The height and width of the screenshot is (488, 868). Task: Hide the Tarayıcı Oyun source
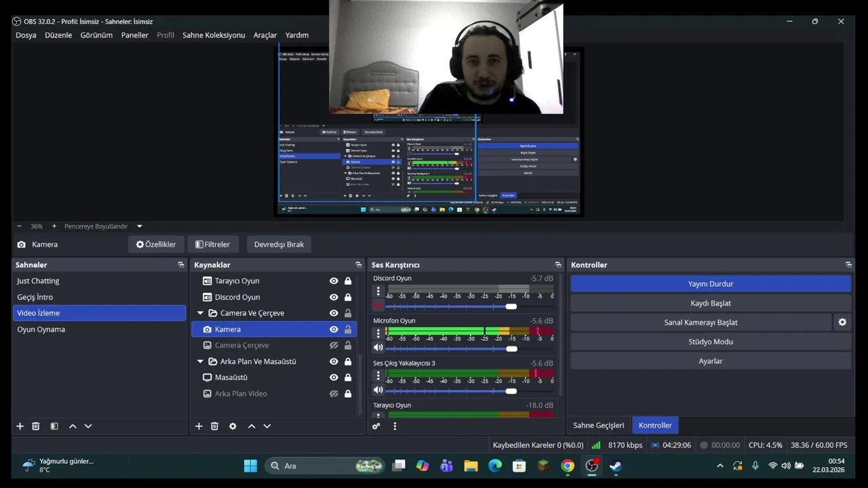(334, 281)
